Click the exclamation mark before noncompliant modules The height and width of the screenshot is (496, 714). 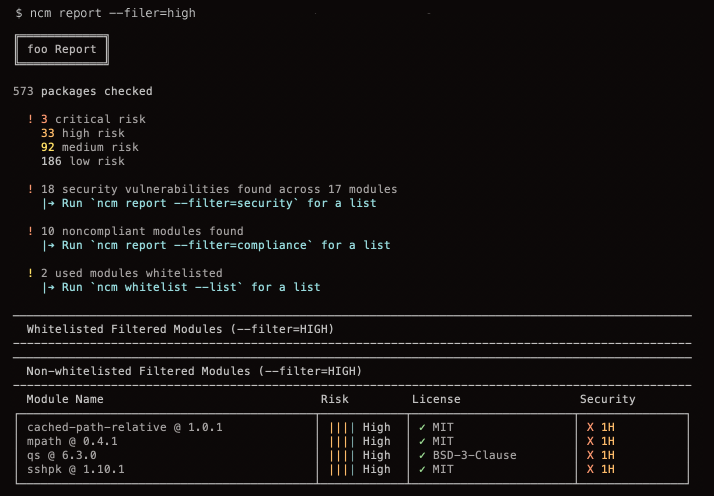point(31,231)
